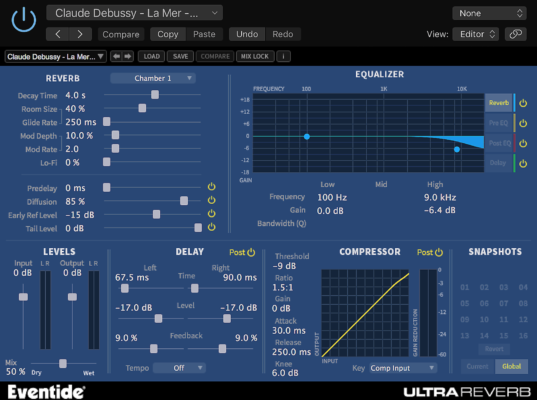
Task: Click the Diffusion slider handle
Action: point(184,201)
